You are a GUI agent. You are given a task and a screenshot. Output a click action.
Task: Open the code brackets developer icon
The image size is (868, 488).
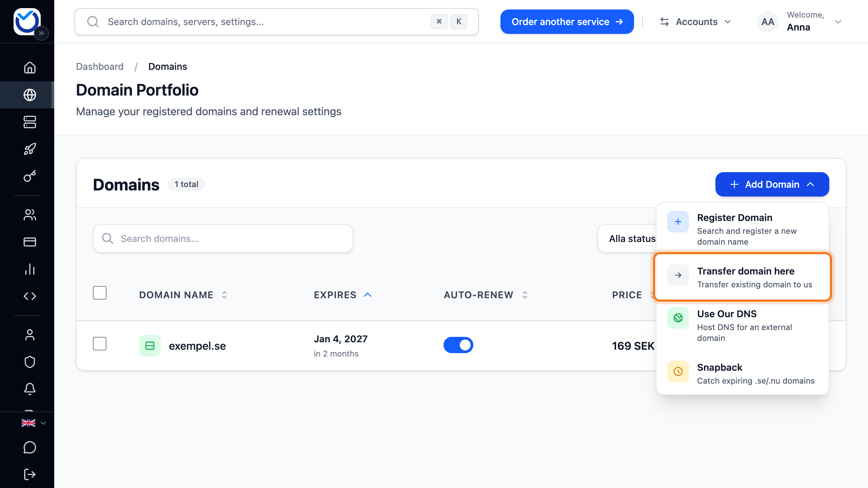30,296
